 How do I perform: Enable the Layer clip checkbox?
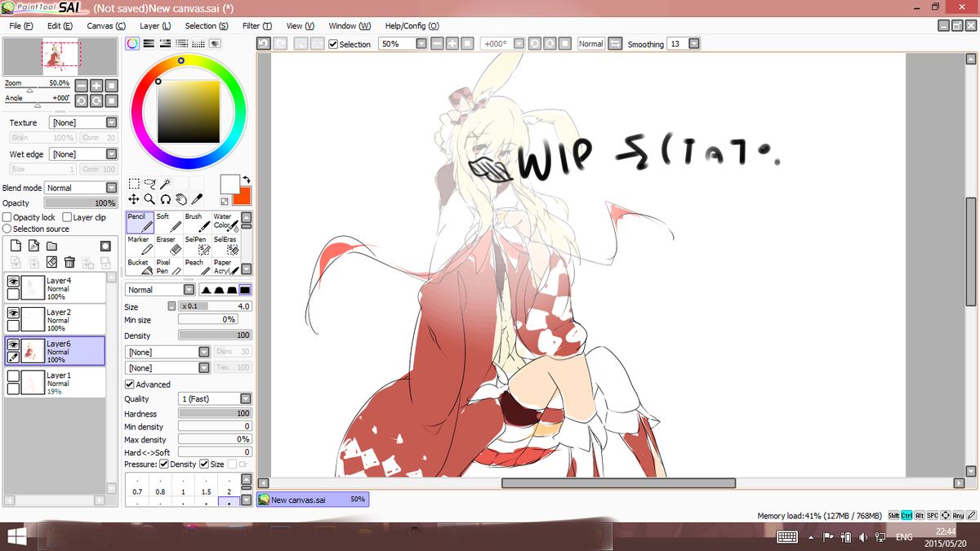(68, 218)
